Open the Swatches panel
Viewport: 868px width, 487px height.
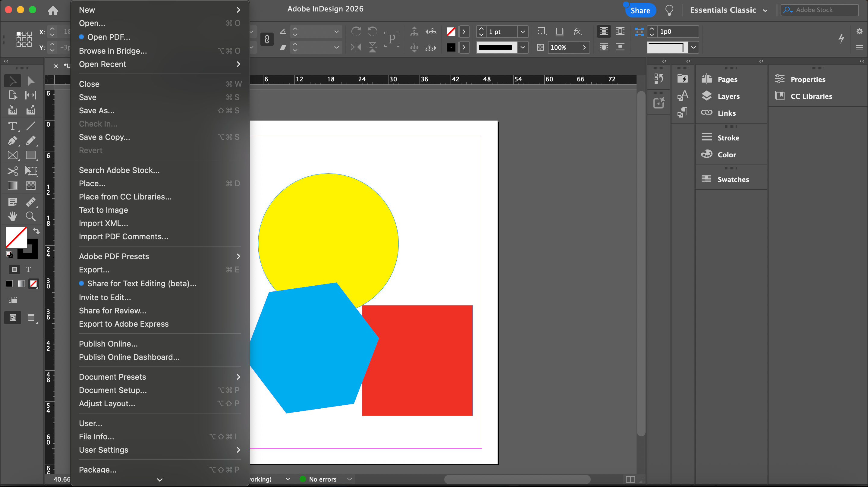click(x=733, y=179)
